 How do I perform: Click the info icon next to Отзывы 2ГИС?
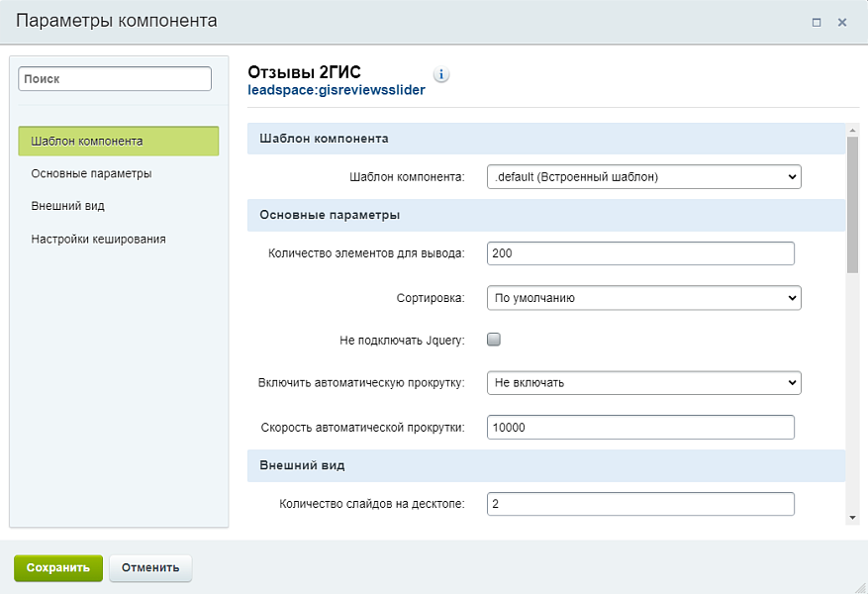pyautogui.click(x=441, y=75)
